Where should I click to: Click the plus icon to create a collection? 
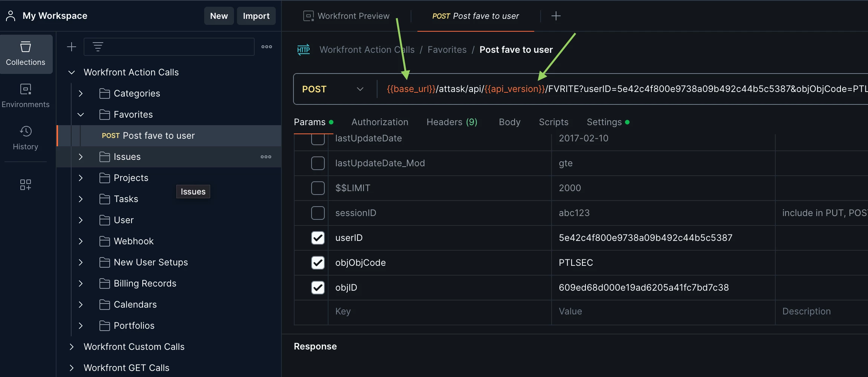(72, 47)
